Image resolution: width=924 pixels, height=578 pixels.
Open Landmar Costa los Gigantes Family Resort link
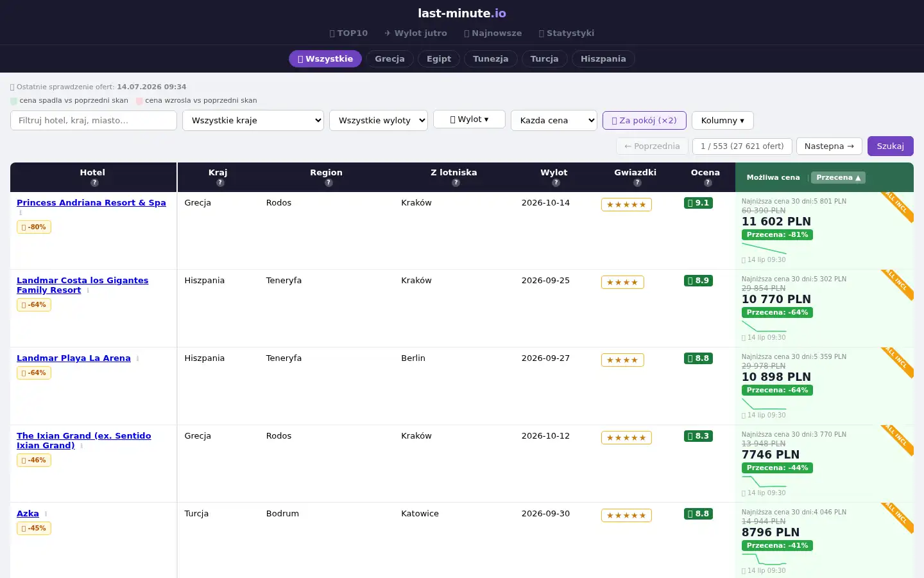[x=82, y=286]
